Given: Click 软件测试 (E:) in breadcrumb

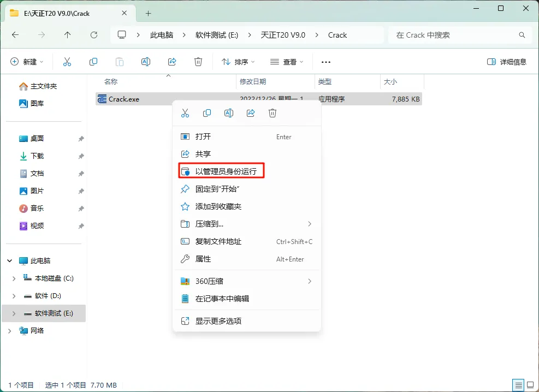Looking at the screenshot, I should (217, 35).
